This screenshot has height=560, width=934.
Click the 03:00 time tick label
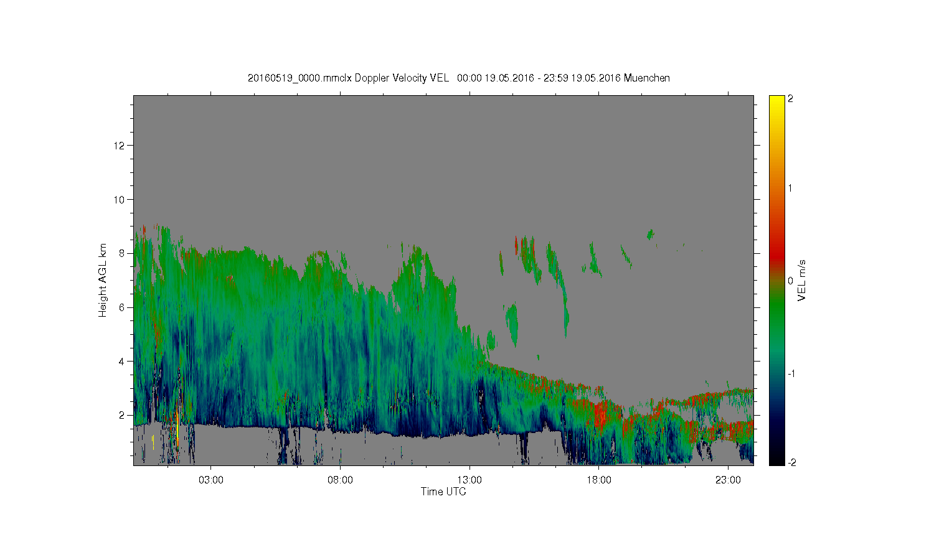click(211, 480)
